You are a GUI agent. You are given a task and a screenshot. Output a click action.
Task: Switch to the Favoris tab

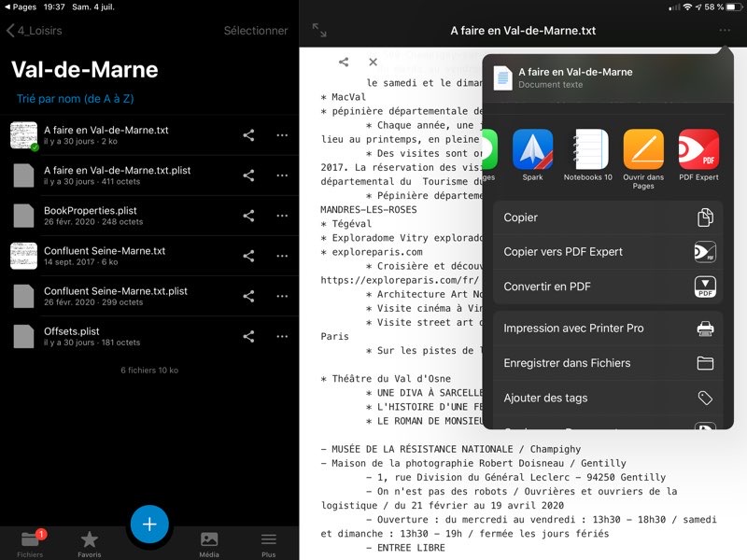click(x=90, y=541)
